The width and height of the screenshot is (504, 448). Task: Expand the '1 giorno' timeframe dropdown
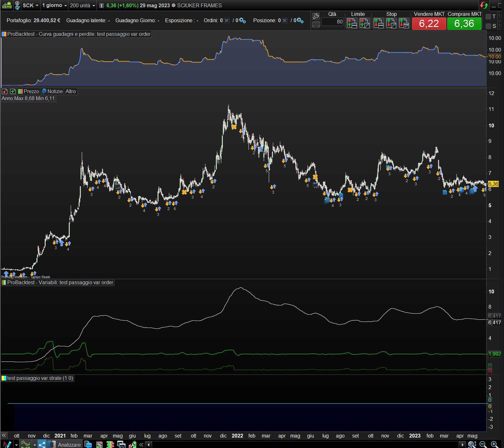coord(55,5)
